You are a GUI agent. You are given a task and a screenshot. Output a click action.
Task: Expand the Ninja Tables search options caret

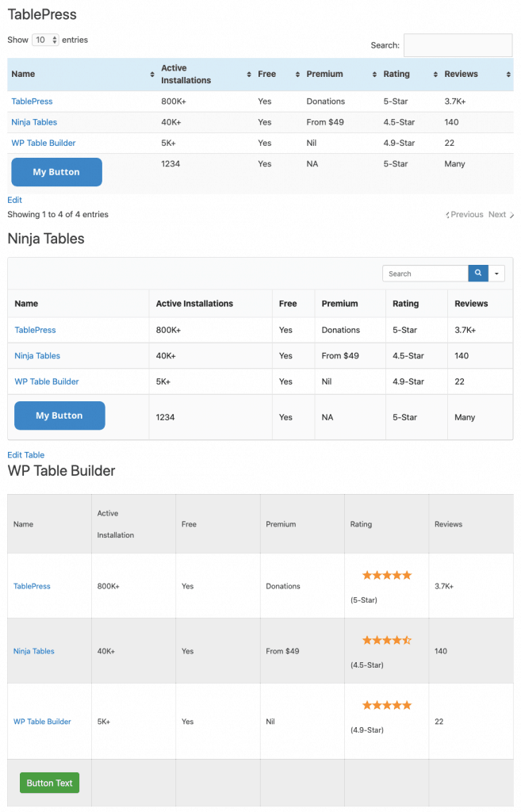(x=496, y=273)
